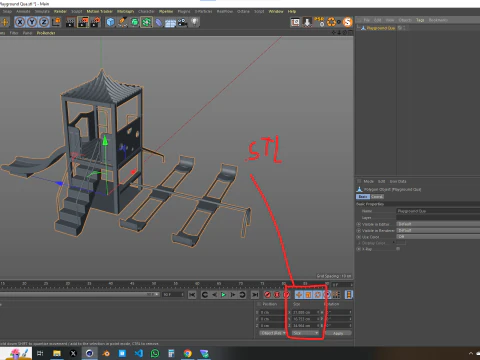The height and width of the screenshot is (360, 480).
Task: Open Visible in Editor dropdown
Action: click(x=438, y=224)
